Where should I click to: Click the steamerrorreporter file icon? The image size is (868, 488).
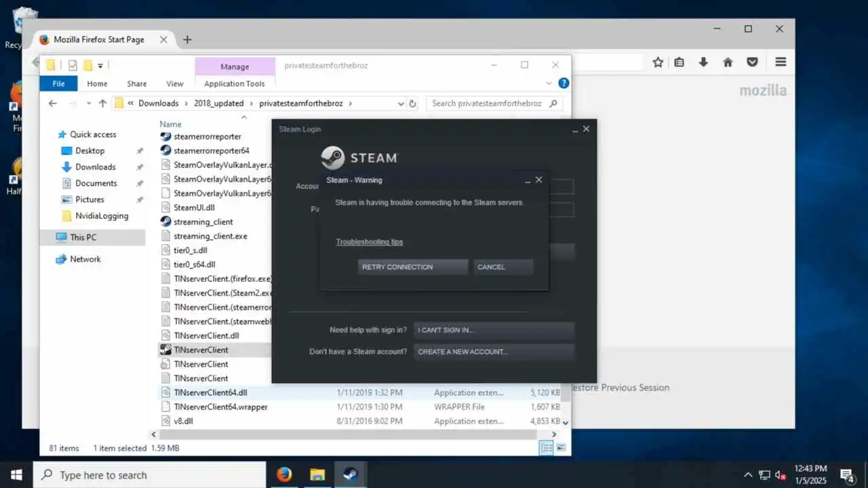[165, 136]
